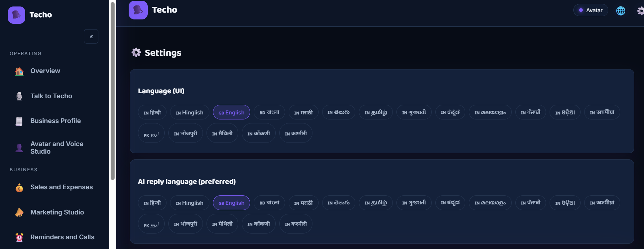Screen dimensions: 644x249
Task: Click the Talk to Techo microphone icon
Action: click(19, 96)
